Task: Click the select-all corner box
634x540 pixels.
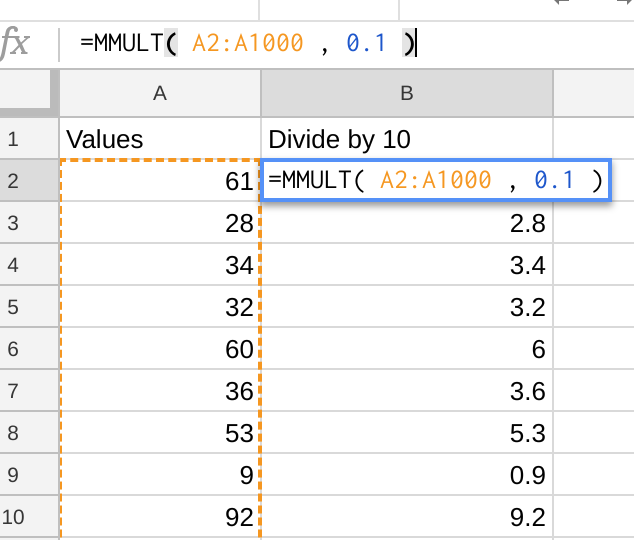Action: (25, 90)
